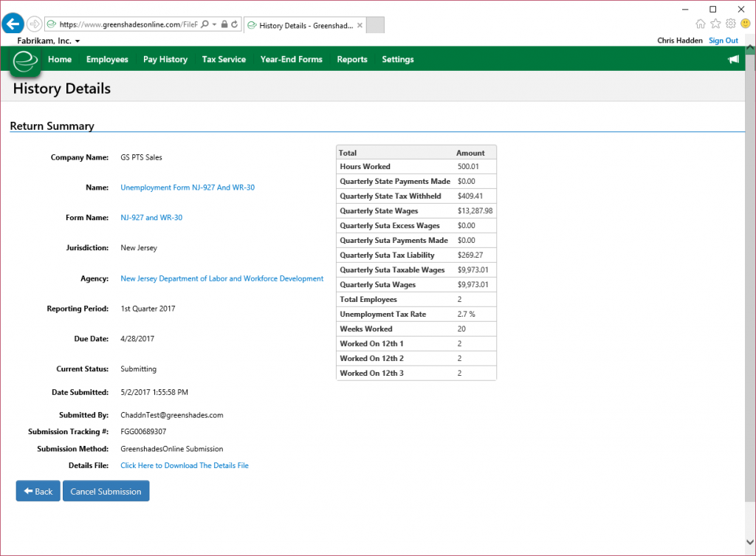756x556 pixels.
Task: Open the Home menu
Action: 60,59
